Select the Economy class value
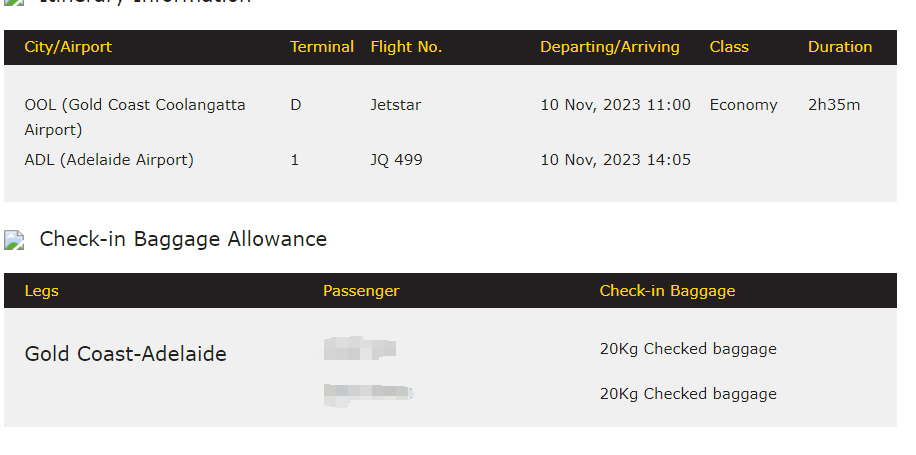Screen dimensions: 916x455 743,105
